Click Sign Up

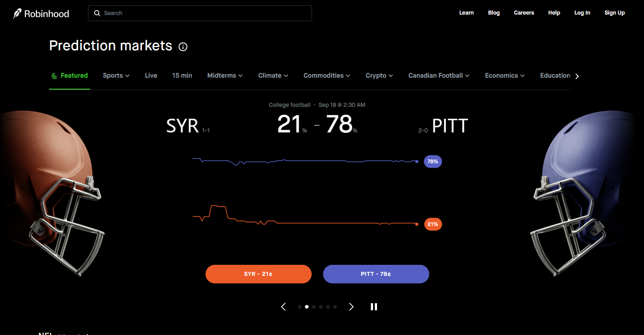click(615, 13)
